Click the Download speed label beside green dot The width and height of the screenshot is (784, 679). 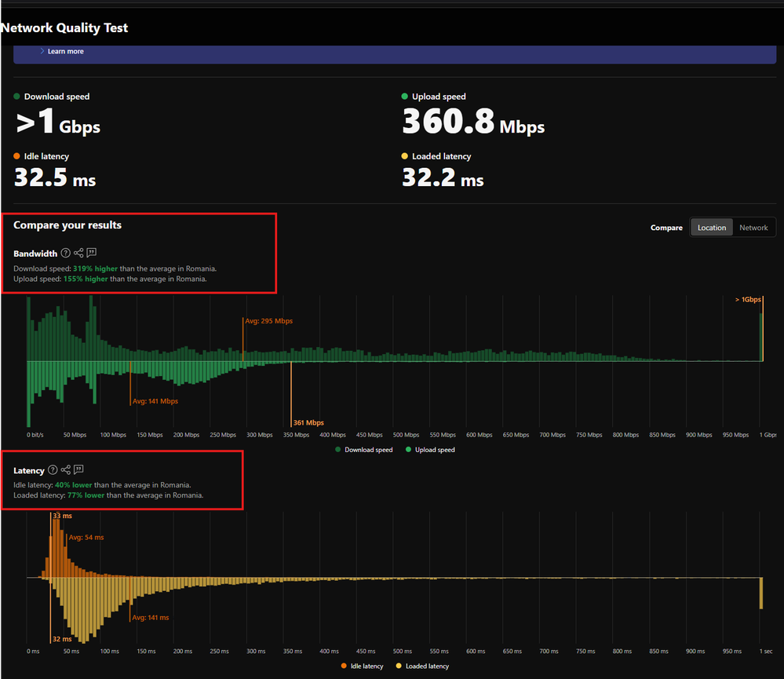57,97
